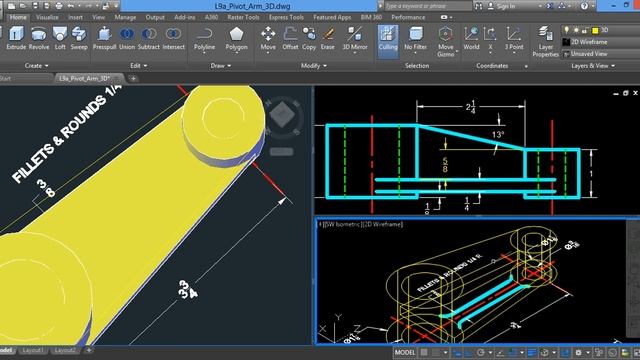Activate the Presspull tool

point(104,38)
